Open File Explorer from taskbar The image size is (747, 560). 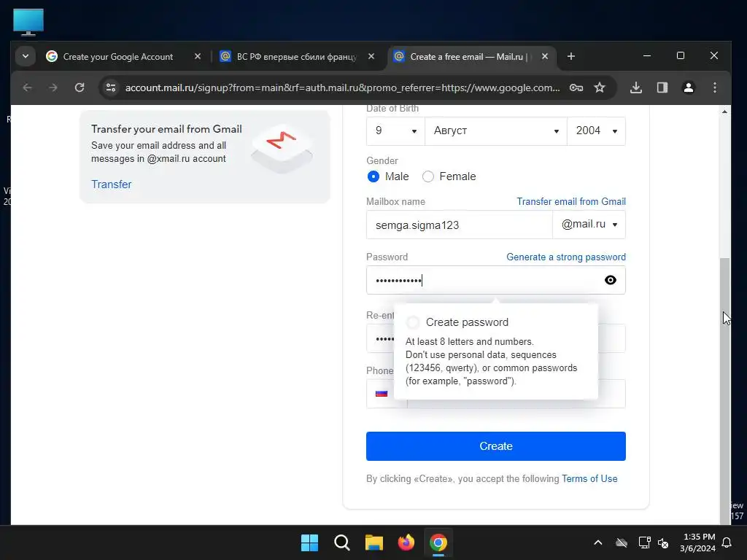374,542
